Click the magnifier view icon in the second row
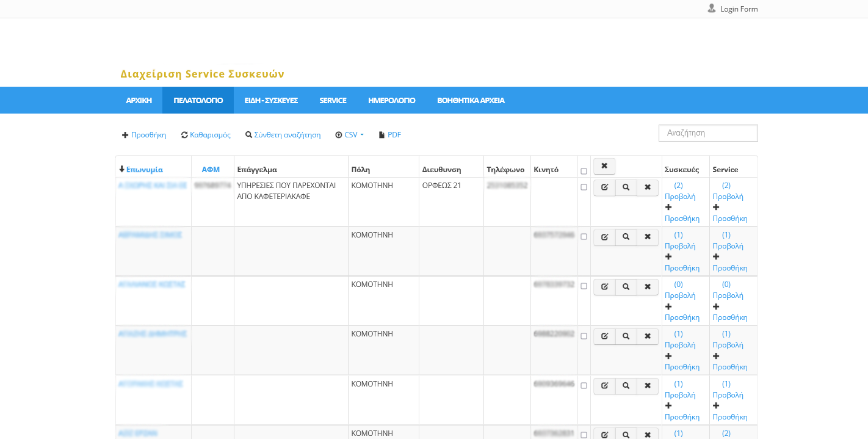Image resolution: width=868 pixels, height=439 pixels. (626, 237)
